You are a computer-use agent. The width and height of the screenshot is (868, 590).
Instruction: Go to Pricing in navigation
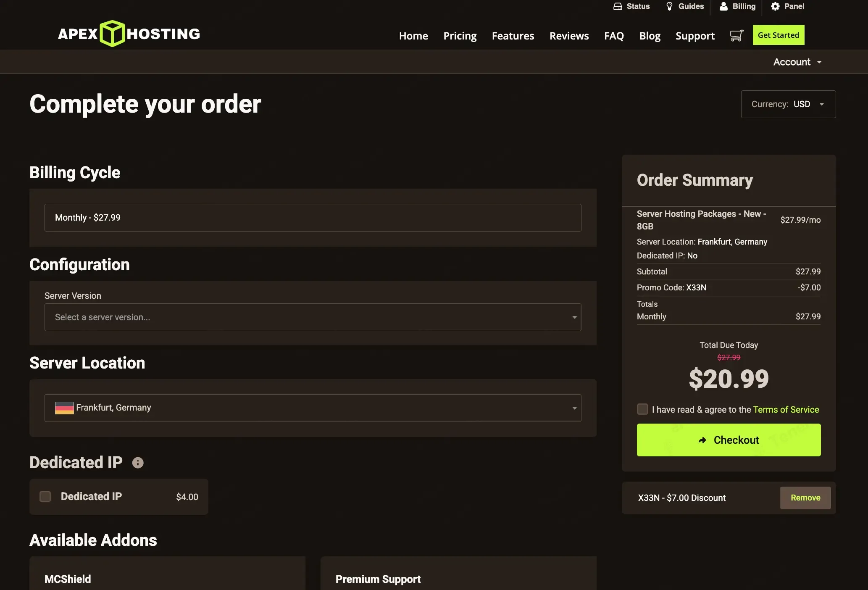point(460,36)
